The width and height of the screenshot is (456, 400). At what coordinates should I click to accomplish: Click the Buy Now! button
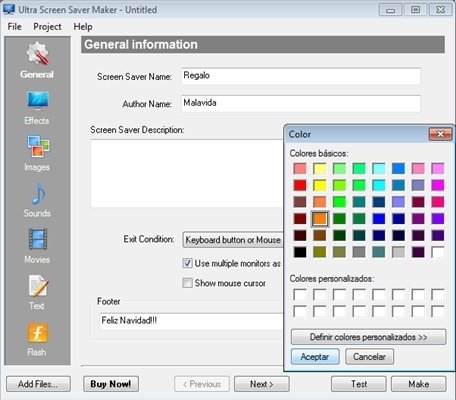click(x=111, y=384)
